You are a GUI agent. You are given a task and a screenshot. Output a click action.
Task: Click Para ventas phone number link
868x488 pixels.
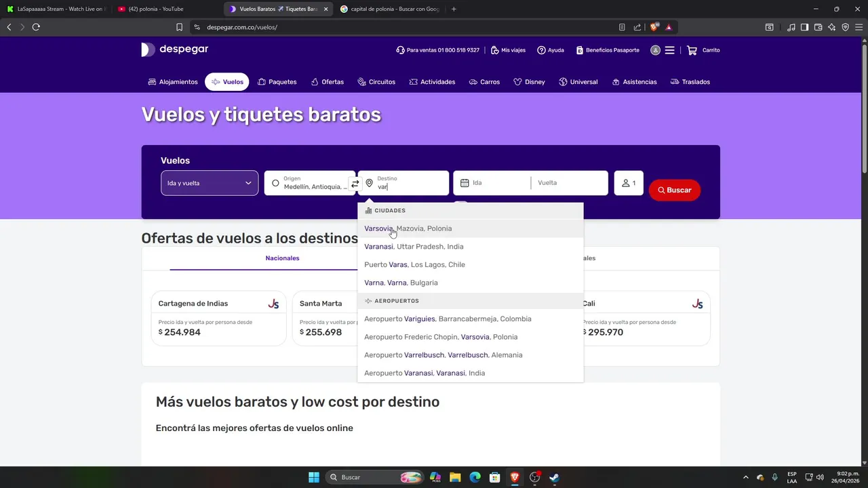point(438,50)
